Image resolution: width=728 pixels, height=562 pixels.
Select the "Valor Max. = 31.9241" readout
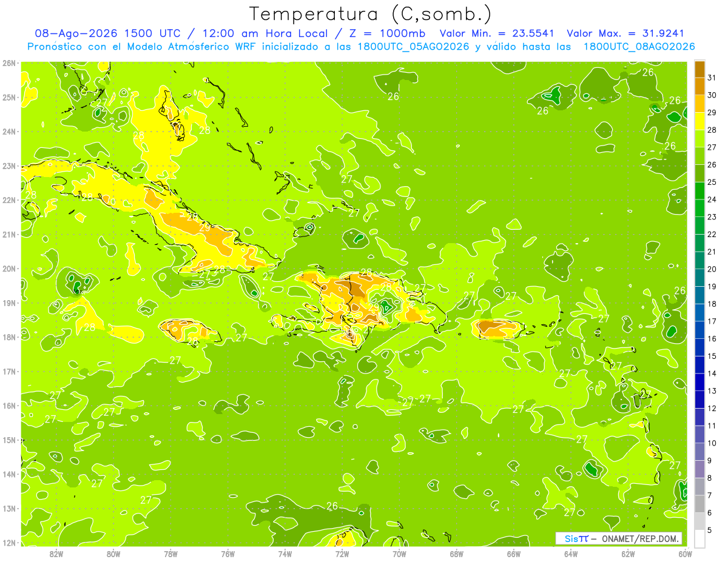(625, 33)
